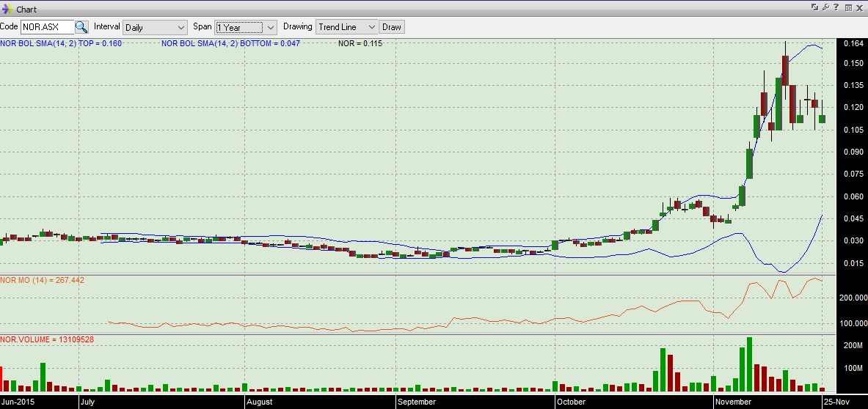Click the November marker on time axis
This screenshot has height=409, width=868.
(x=732, y=402)
